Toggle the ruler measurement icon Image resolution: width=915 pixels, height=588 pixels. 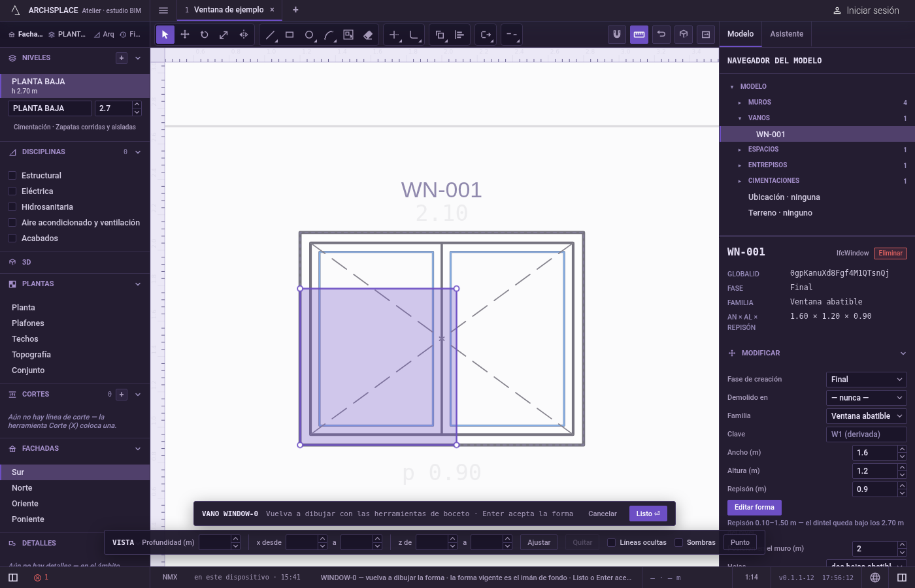point(639,35)
